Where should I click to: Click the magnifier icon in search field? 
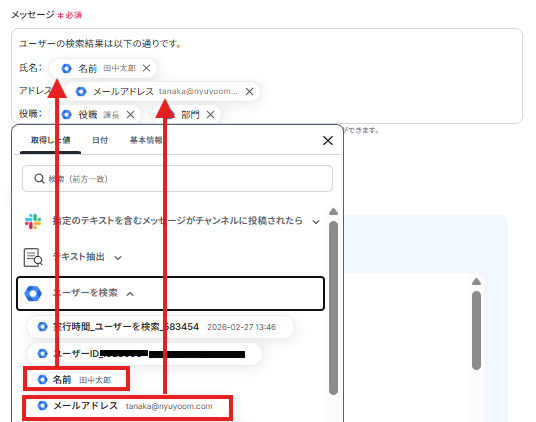39,179
